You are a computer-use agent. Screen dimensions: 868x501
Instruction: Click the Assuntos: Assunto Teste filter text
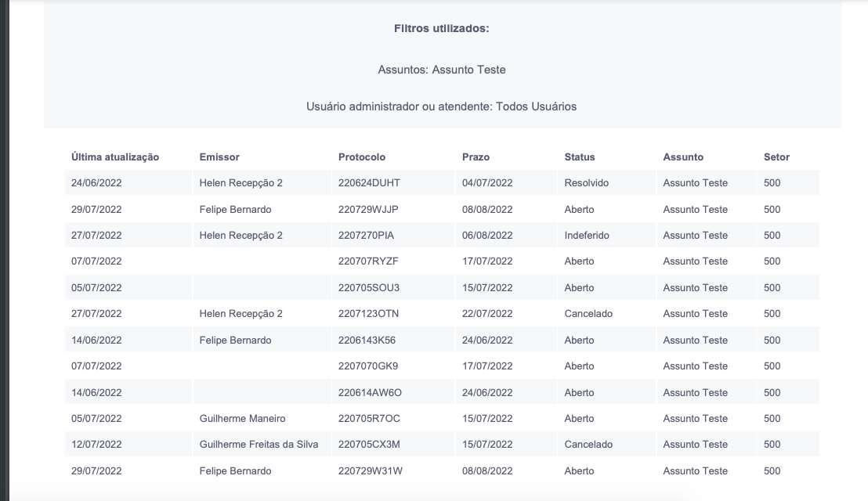(x=442, y=70)
